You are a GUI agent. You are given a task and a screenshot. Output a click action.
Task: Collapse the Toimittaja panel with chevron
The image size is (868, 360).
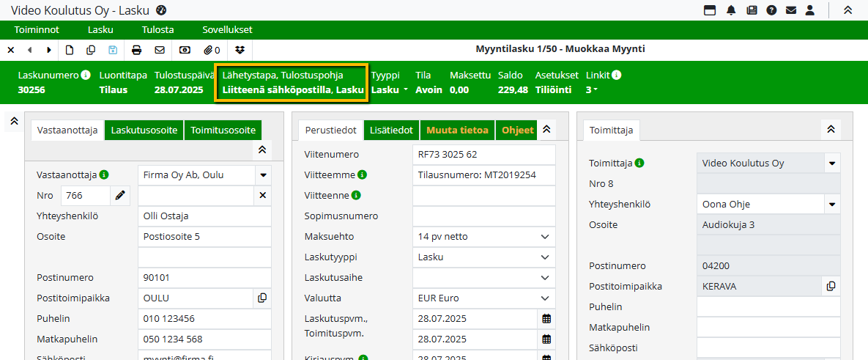coord(830,129)
